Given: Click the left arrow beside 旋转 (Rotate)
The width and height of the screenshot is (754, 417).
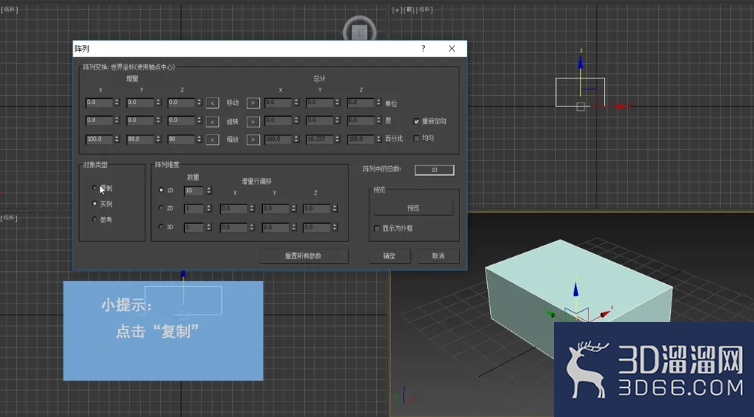Looking at the screenshot, I should (212, 122).
